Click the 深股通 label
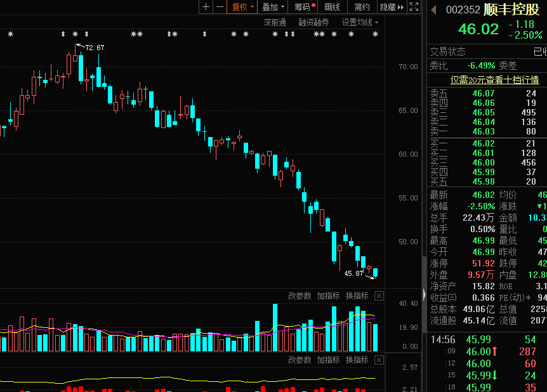The width and height of the screenshot is (547, 392). (275, 23)
